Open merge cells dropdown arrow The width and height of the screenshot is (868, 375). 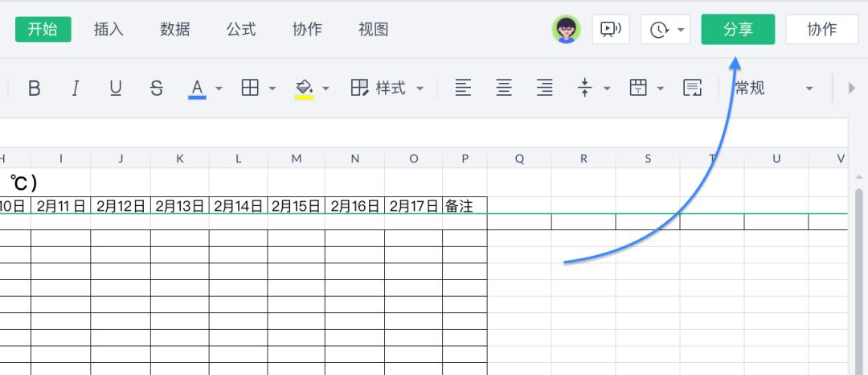point(661,89)
